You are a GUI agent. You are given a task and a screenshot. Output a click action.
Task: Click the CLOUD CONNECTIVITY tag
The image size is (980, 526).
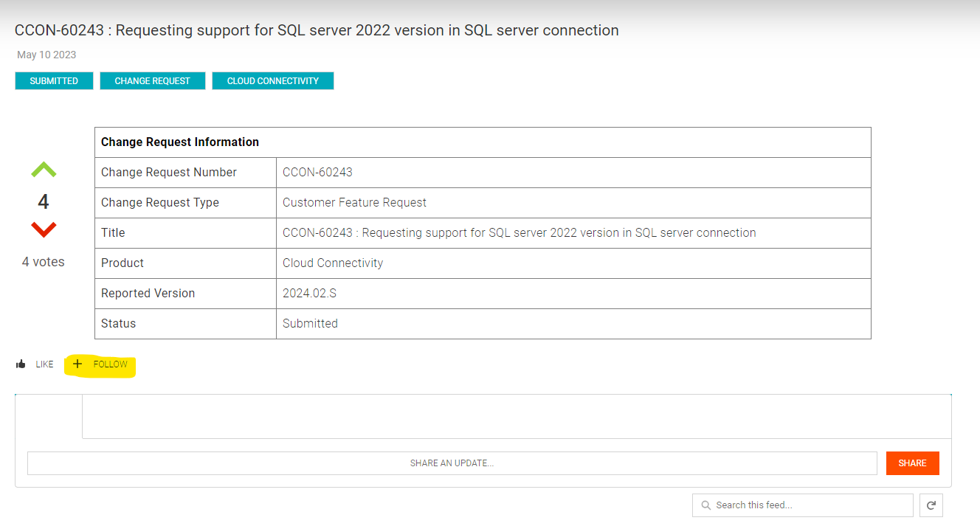point(273,81)
